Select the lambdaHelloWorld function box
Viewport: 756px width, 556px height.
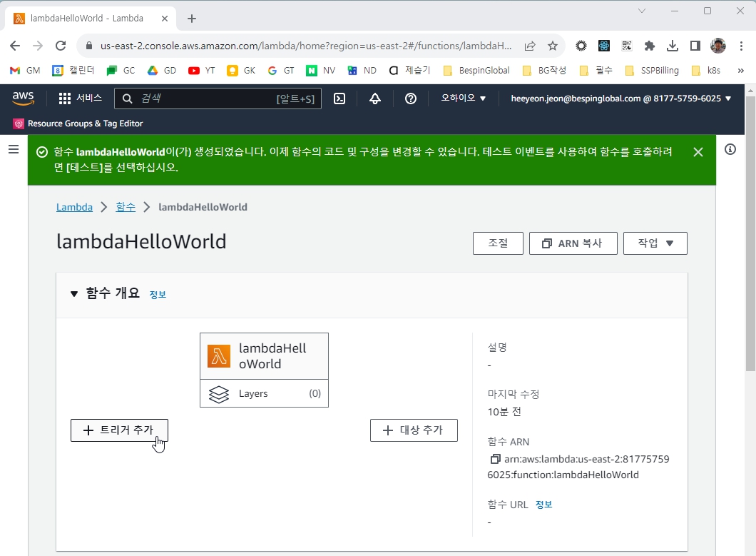click(x=264, y=356)
